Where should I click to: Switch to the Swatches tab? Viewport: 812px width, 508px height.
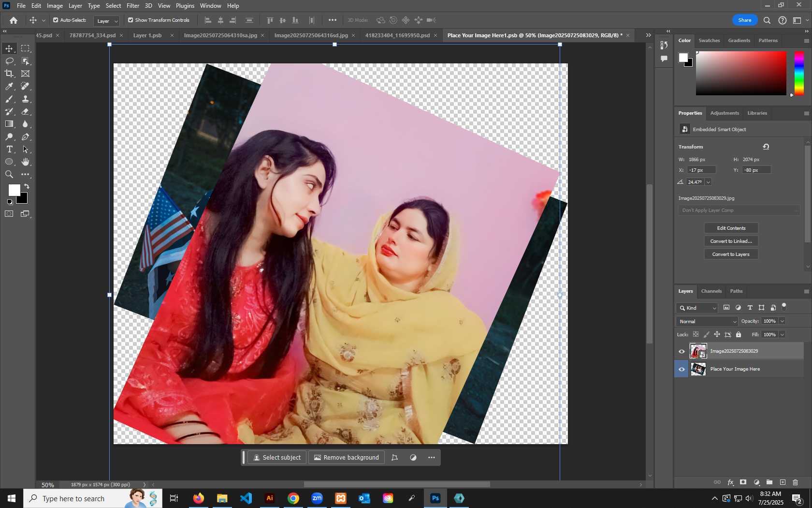coord(709,41)
